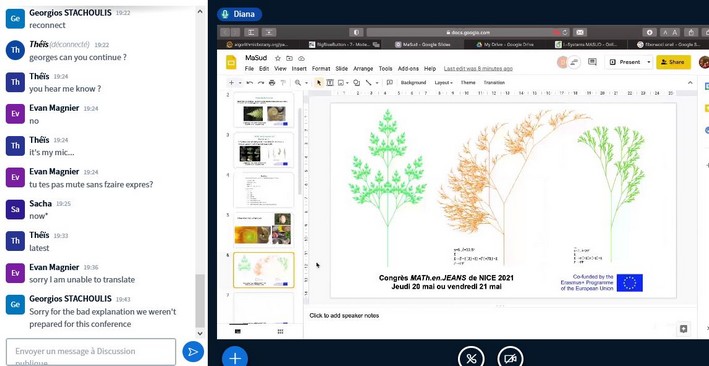Click the undo arrow in Slides toolbar
This screenshot has width=709, height=366.
pyautogui.click(x=250, y=83)
